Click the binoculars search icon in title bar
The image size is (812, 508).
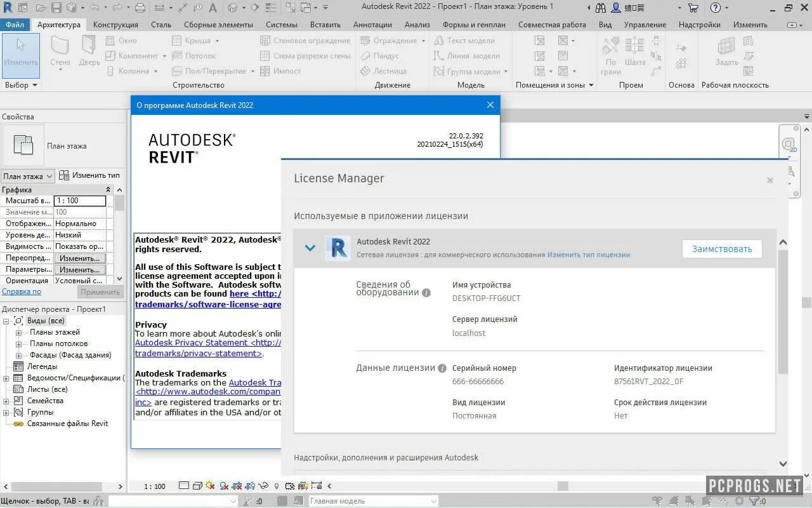[x=601, y=8]
